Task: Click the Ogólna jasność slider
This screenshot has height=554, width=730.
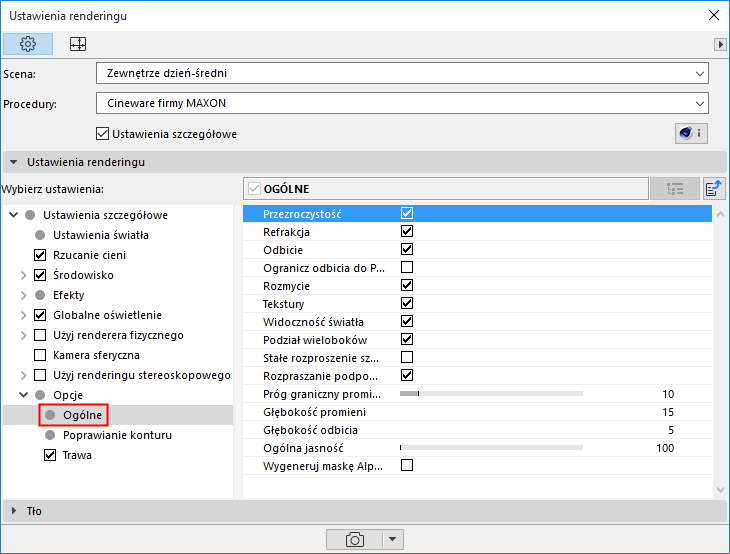Action: pos(491,448)
